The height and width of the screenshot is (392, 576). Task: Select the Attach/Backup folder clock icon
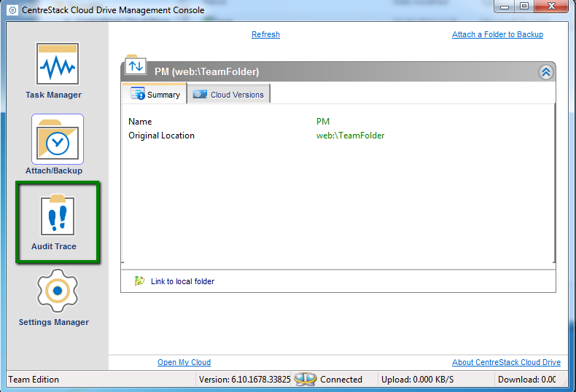[58, 139]
